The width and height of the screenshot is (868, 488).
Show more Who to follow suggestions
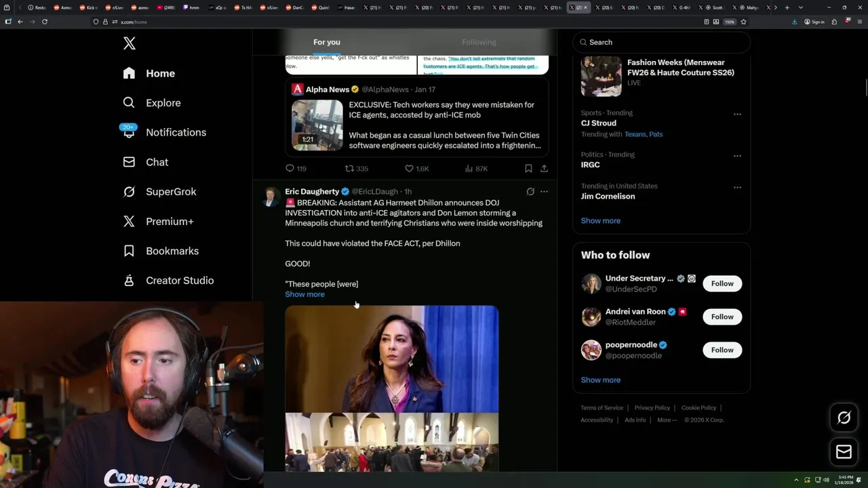600,380
